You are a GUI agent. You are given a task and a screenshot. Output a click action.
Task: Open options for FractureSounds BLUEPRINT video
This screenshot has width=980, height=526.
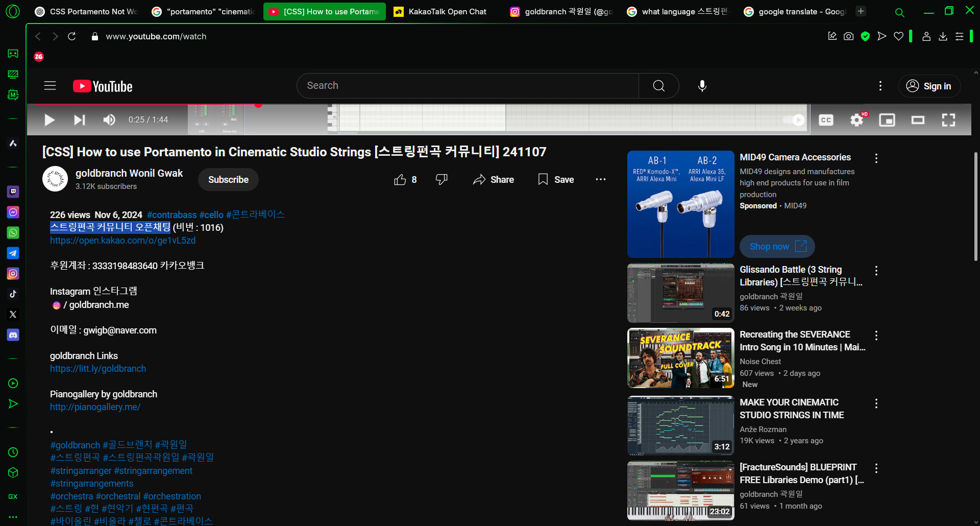[x=876, y=468]
